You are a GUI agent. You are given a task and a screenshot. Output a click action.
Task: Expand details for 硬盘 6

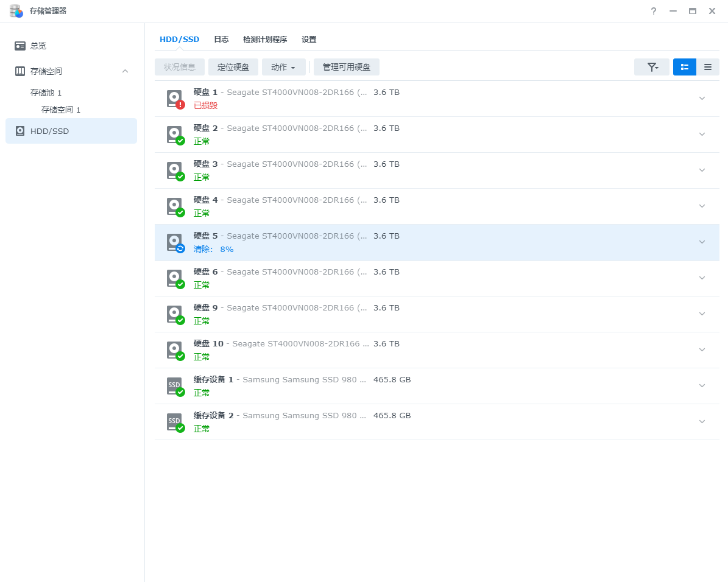[702, 278]
